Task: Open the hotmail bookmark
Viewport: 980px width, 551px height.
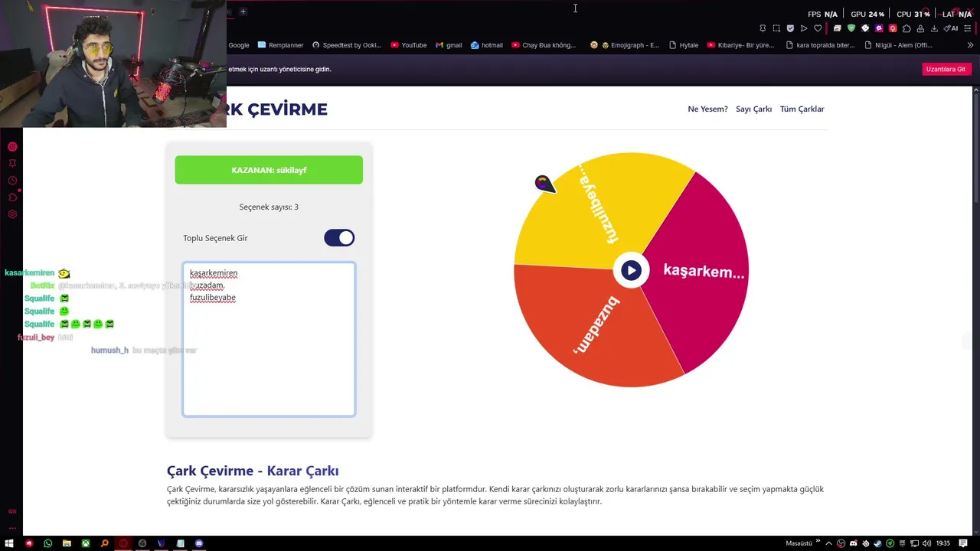Action: [487, 45]
